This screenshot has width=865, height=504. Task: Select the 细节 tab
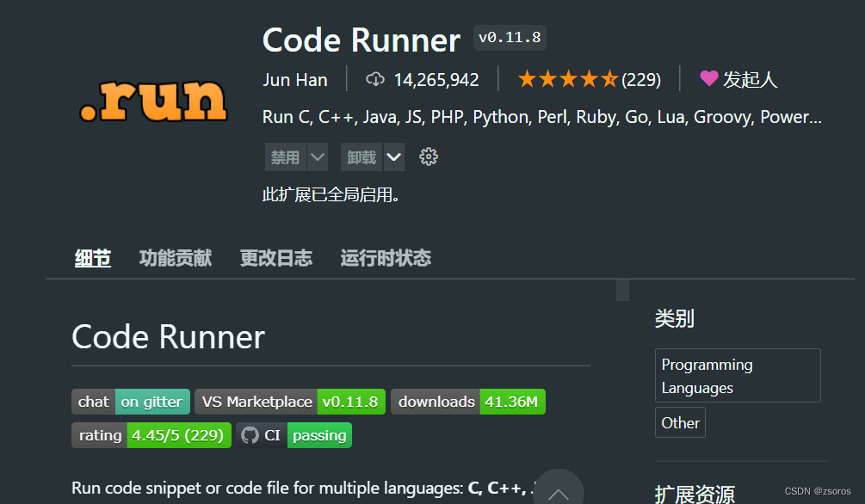coord(93,258)
